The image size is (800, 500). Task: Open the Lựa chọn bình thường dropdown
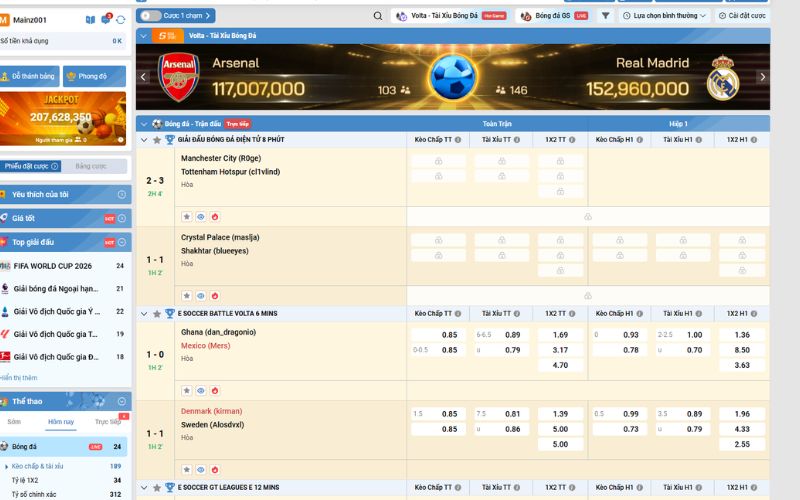tap(664, 16)
